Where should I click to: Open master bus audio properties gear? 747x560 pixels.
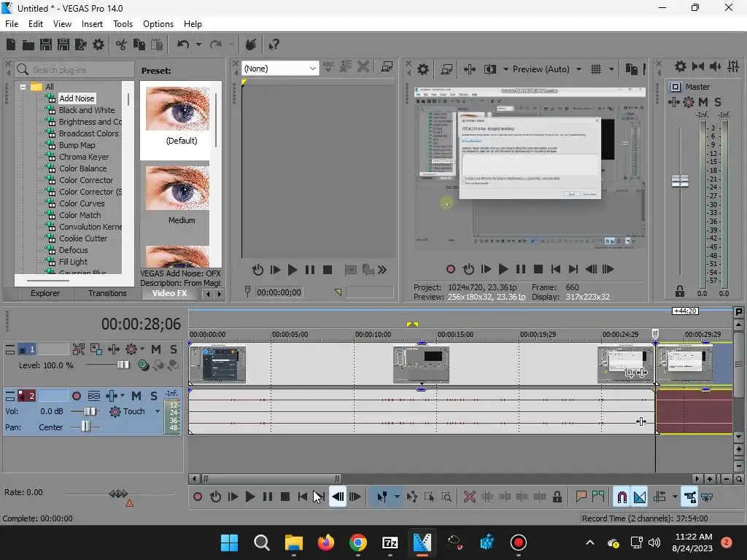(x=681, y=66)
